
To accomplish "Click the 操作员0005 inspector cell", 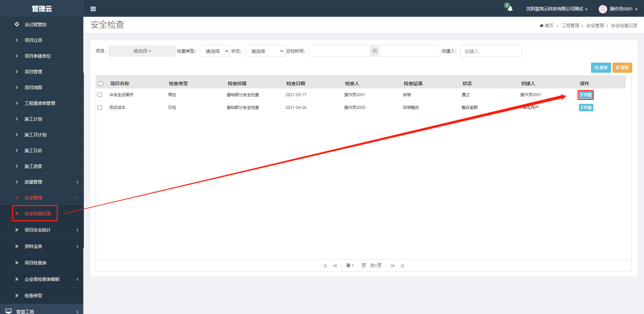I will coord(355,108).
